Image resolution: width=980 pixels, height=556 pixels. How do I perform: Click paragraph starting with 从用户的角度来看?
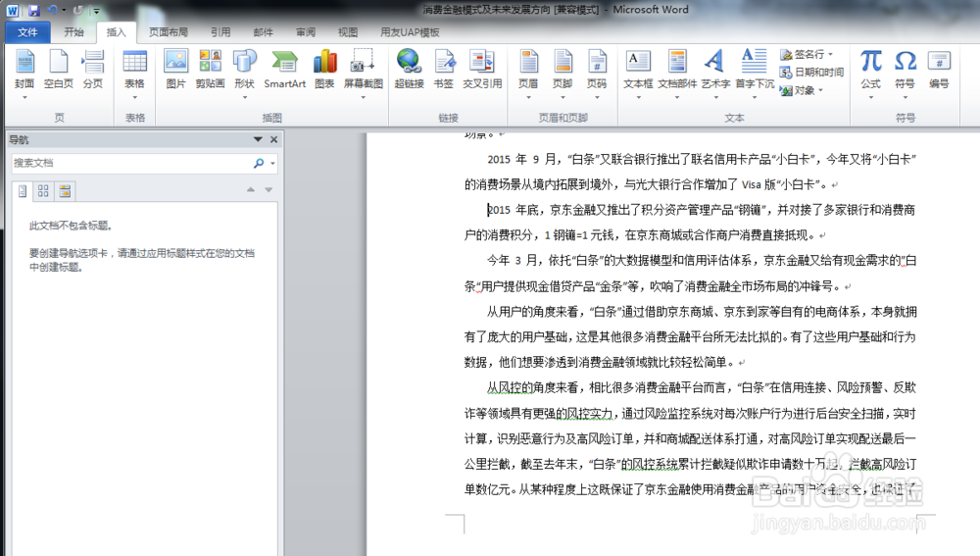[x=690, y=336]
